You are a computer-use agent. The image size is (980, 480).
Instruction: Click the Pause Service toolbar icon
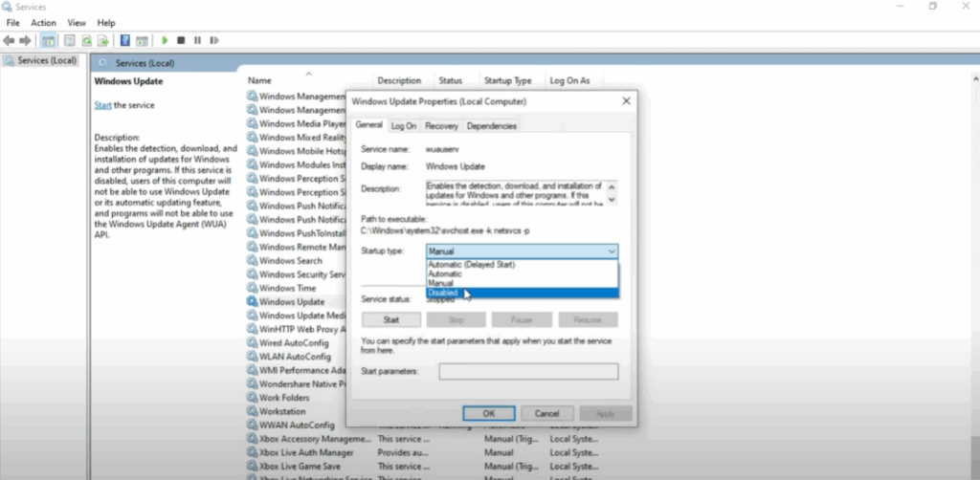197,40
